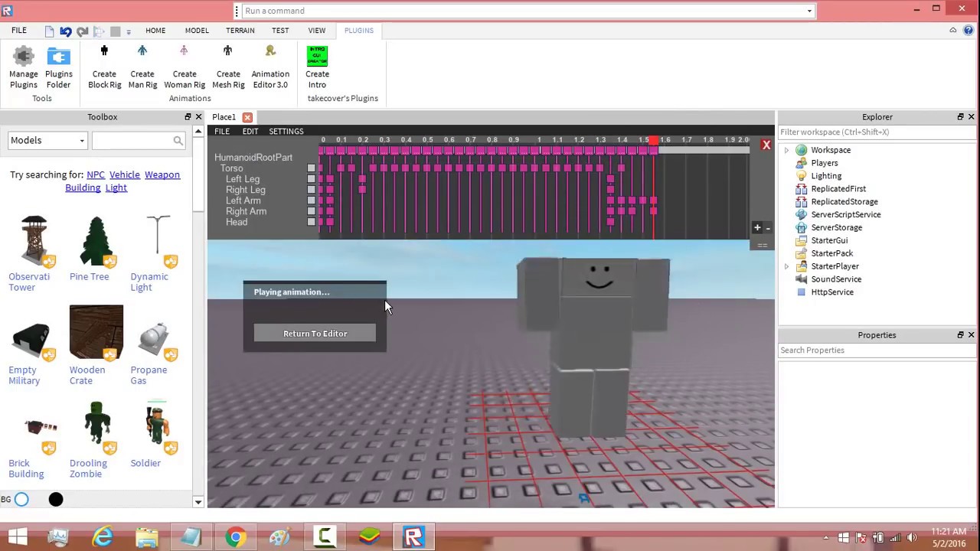
Task: Close the animation timeline with red X
Action: 766,145
